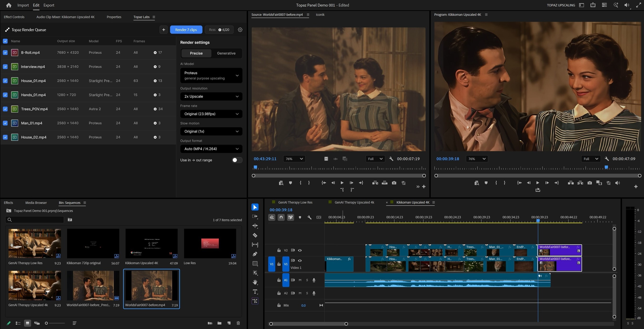
Task: Select the Rectangle tool
Action: [x=255, y=263]
